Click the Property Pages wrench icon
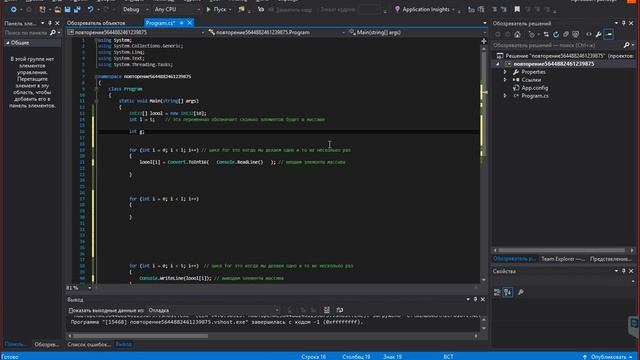Screen dimensions: 640x360 coord(520,292)
